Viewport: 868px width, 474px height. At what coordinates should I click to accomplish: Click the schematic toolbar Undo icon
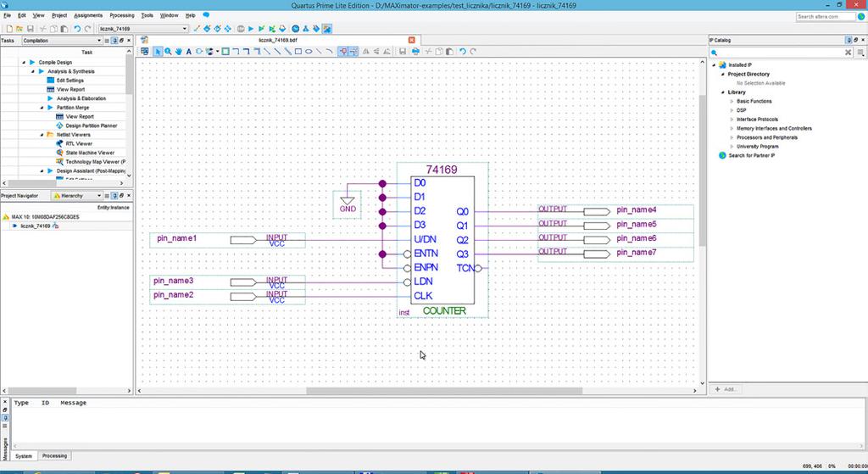[x=463, y=52]
